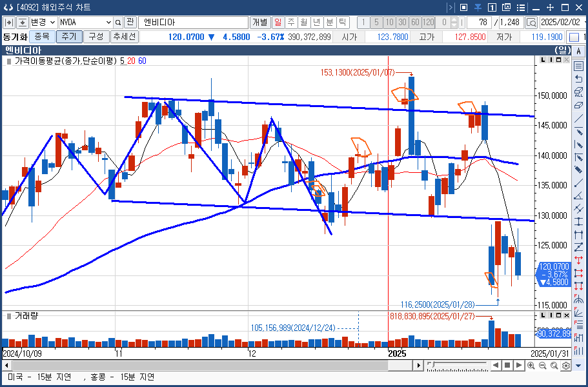Select the red cross measurement tool
Viewport: 588px width, 387px height.
578,260
